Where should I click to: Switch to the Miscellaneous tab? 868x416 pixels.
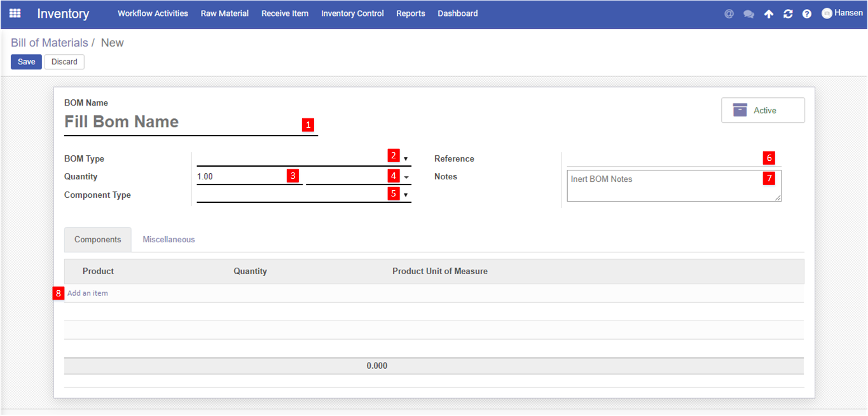click(x=169, y=240)
